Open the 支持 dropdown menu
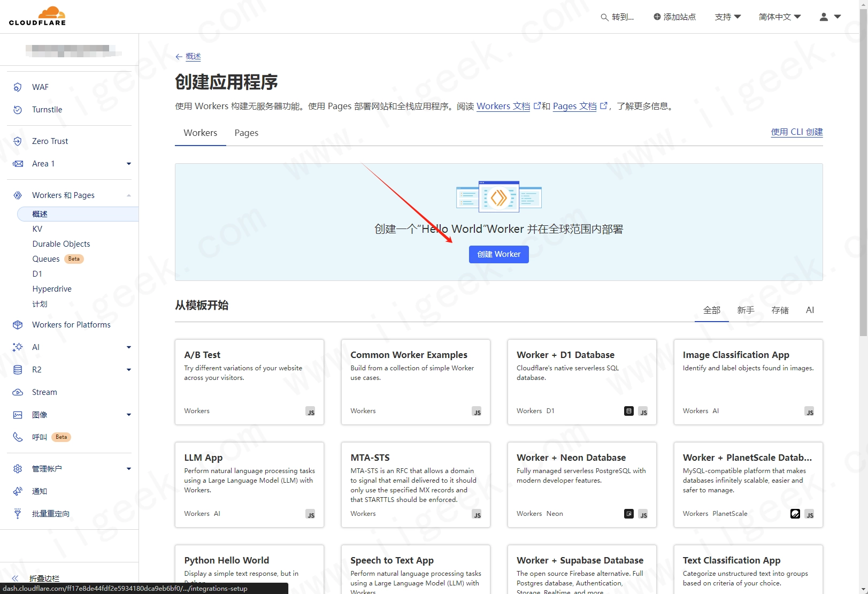868x594 pixels. coord(728,17)
